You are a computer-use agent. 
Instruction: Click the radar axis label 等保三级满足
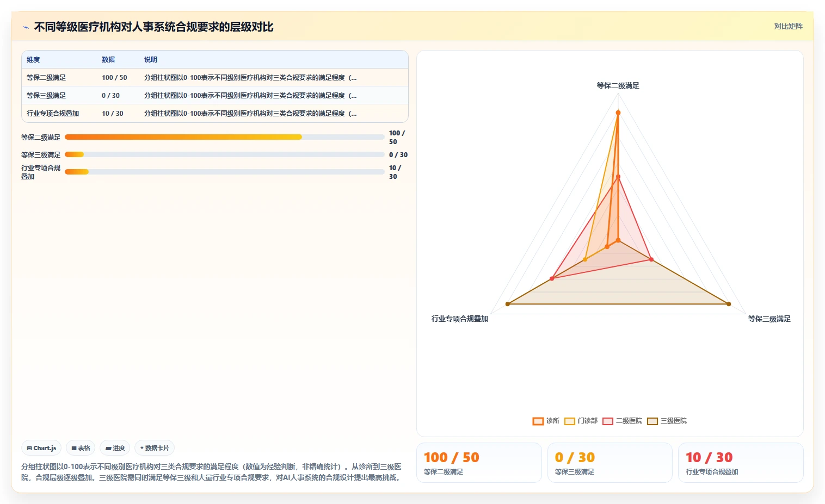769,319
